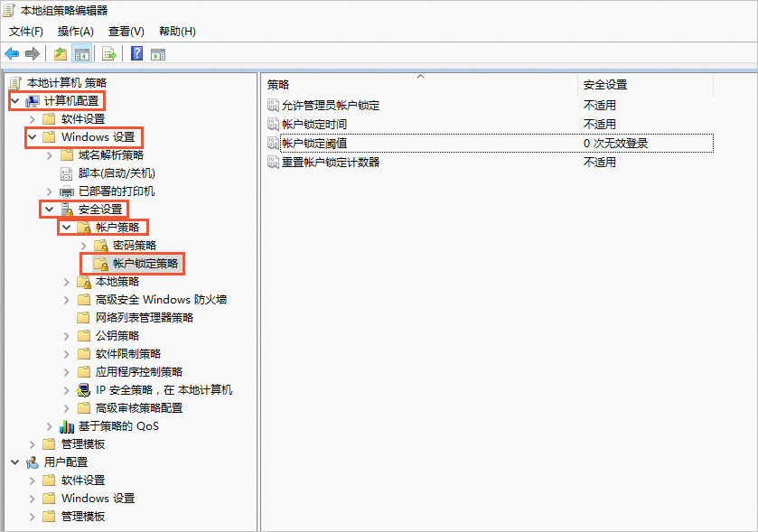Image resolution: width=758 pixels, height=532 pixels.
Task: Select the 帐户锁定时间 policy row
Action: point(490,124)
